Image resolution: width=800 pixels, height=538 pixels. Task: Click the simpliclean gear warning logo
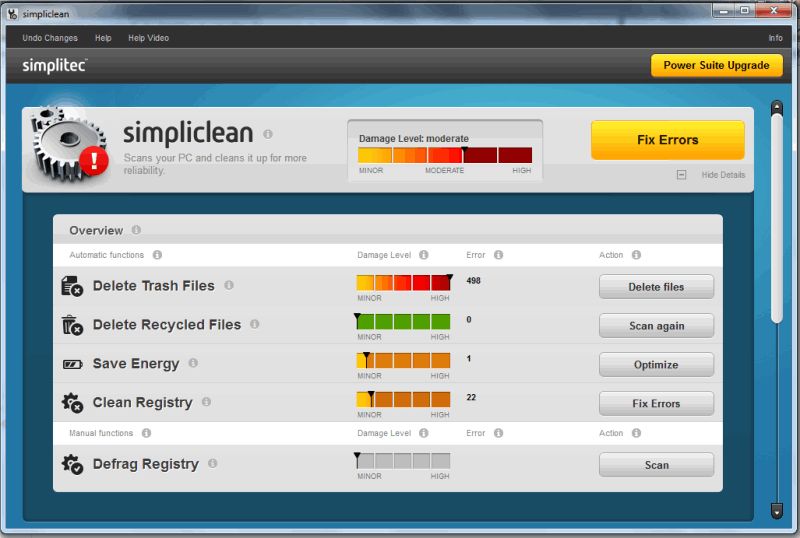[69, 145]
